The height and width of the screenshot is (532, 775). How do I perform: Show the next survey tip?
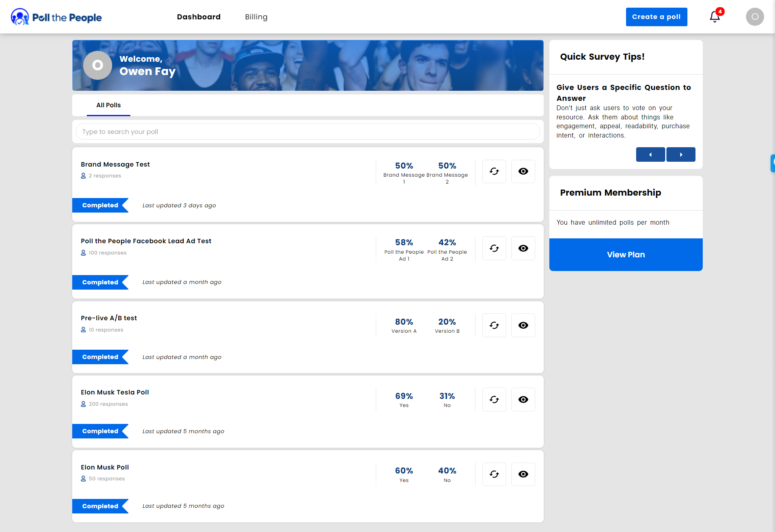(x=681, y=154)
